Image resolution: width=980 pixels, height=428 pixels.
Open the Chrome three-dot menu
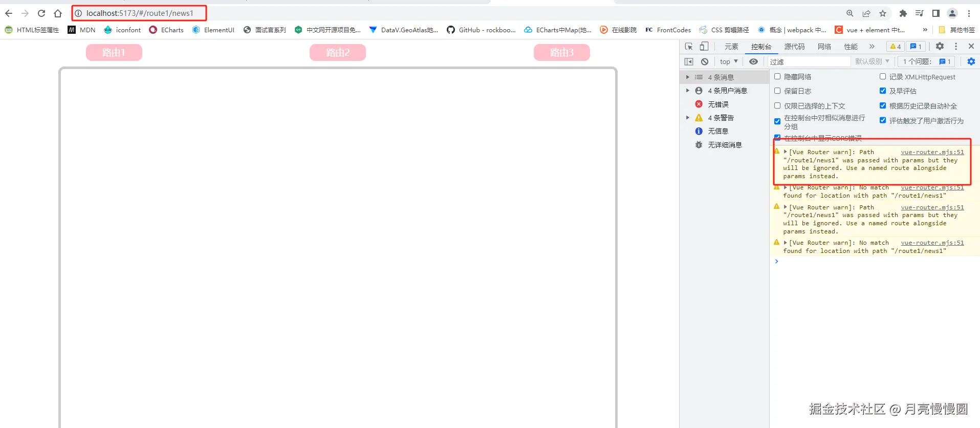coord(969,13)
